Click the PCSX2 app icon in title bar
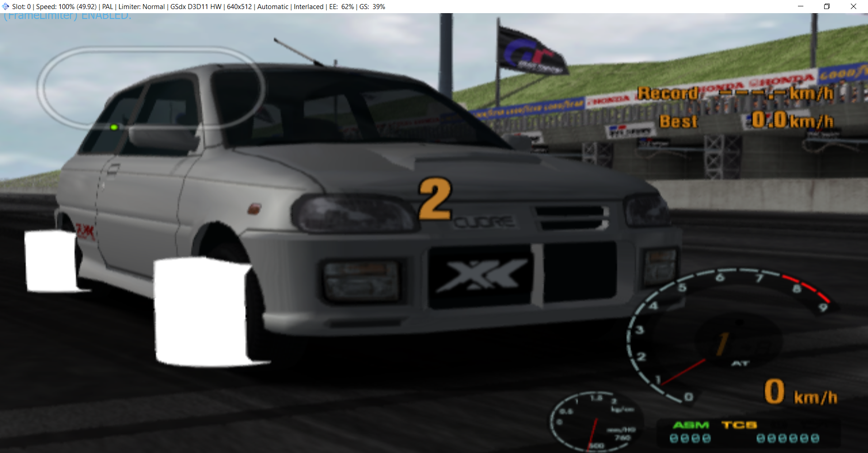This screenshot has height=453, width=868. tap(5, 6)
